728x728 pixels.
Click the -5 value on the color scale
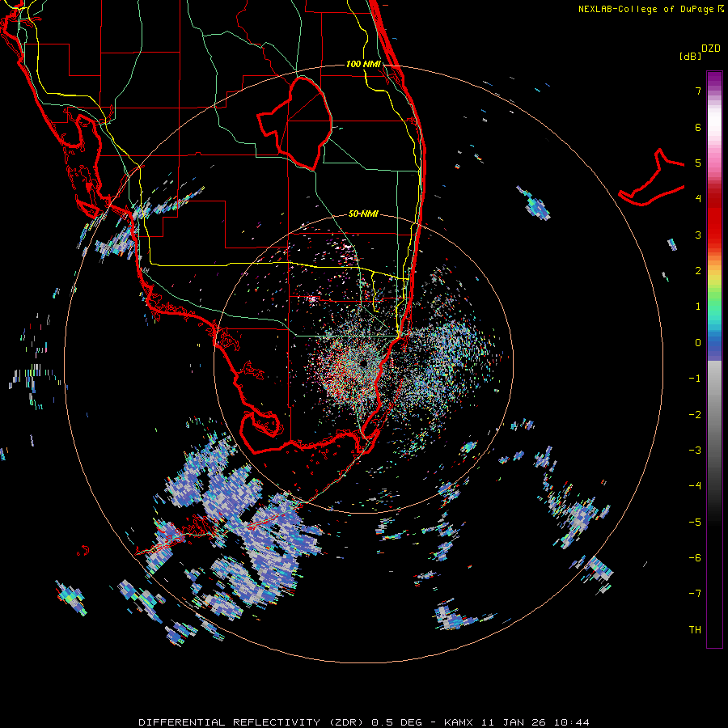pyautogui.click(x=695, y=523)
